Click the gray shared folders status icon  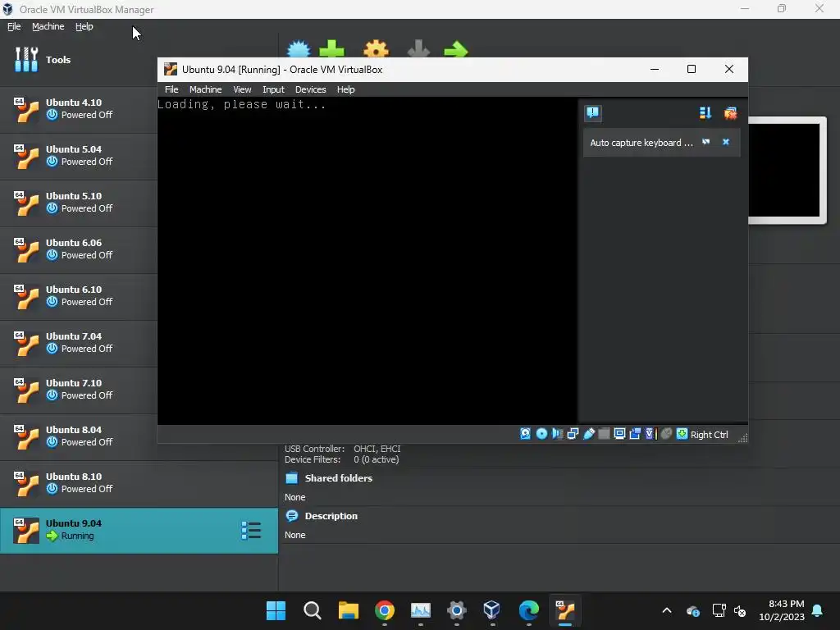[604, 434]
